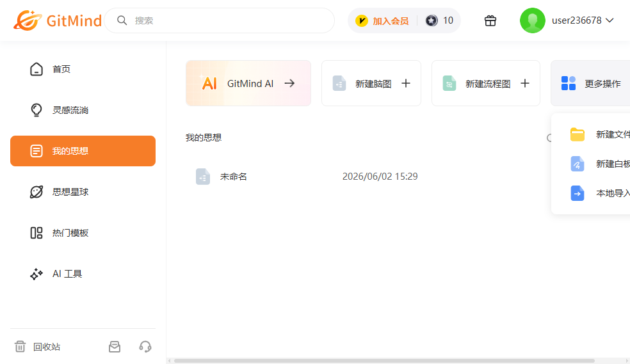Image resolution: width=630 pixels, height=364 pixels.
Task: Expand the user236678 account dropdown arrow
Action: coord(610,20)
